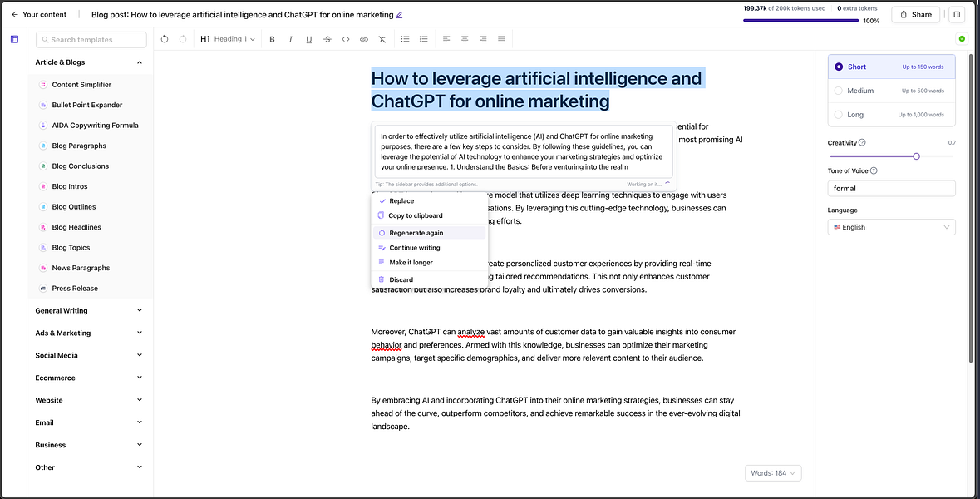Viewport: 980px width, 499px height.
Task: Click the Creativity slider handle
Action: [x=916, y=156]
